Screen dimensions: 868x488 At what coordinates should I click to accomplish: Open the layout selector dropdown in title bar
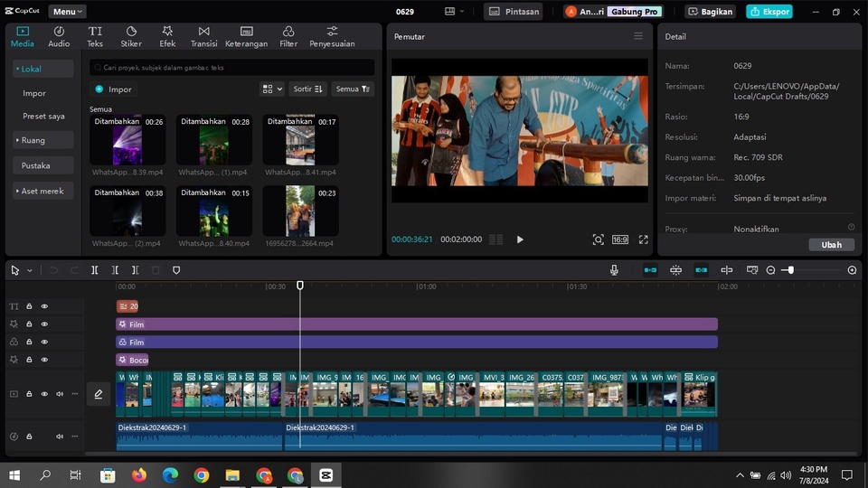(x=454, y=11)
